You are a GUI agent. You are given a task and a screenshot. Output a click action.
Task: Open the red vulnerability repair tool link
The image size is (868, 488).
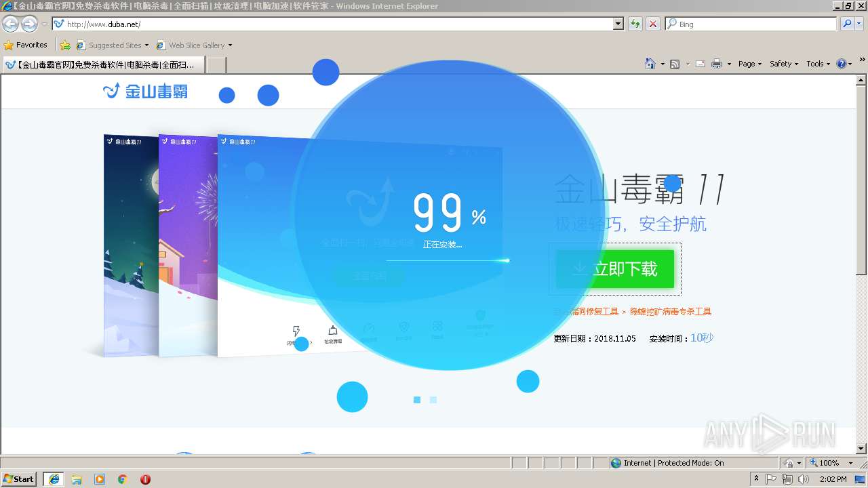pyautogui.click(x=586, y=312)
